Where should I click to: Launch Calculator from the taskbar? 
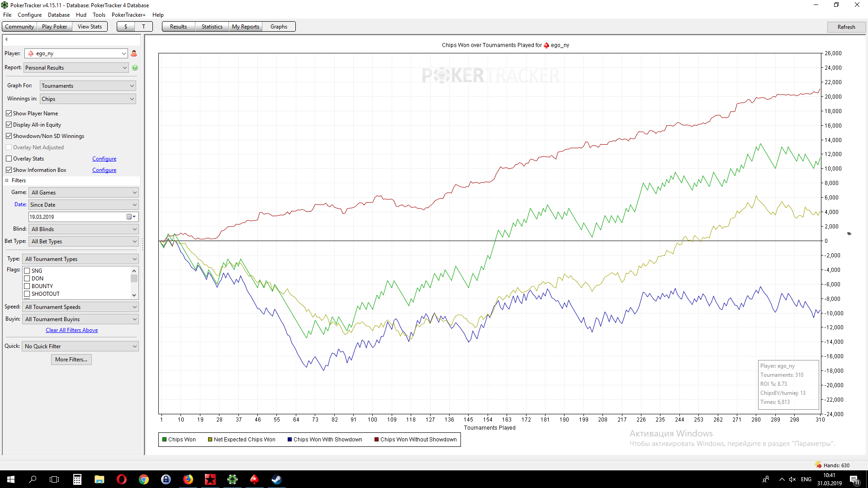tap(77, 479)
